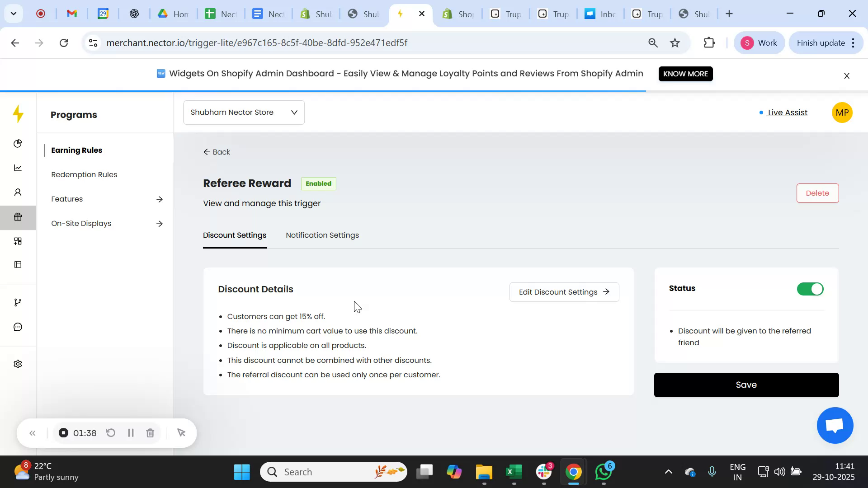This screenshot has width=868, height=488.
Task: Open the customers section via person icon
Action: click(x=18, y=192)
